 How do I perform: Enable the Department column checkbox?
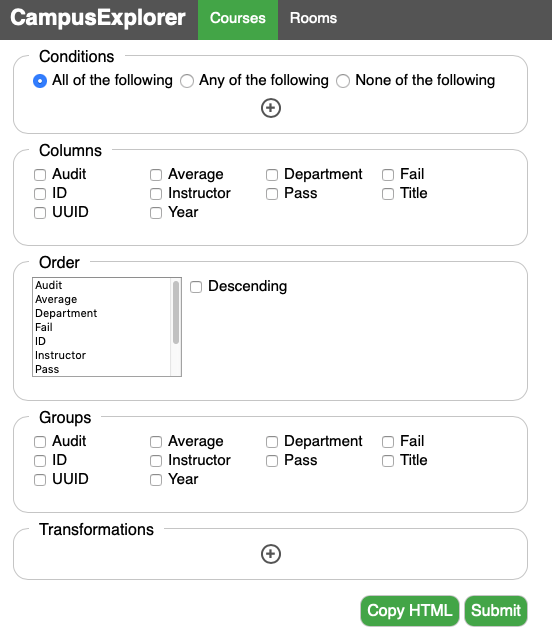(x=272, y=175)
